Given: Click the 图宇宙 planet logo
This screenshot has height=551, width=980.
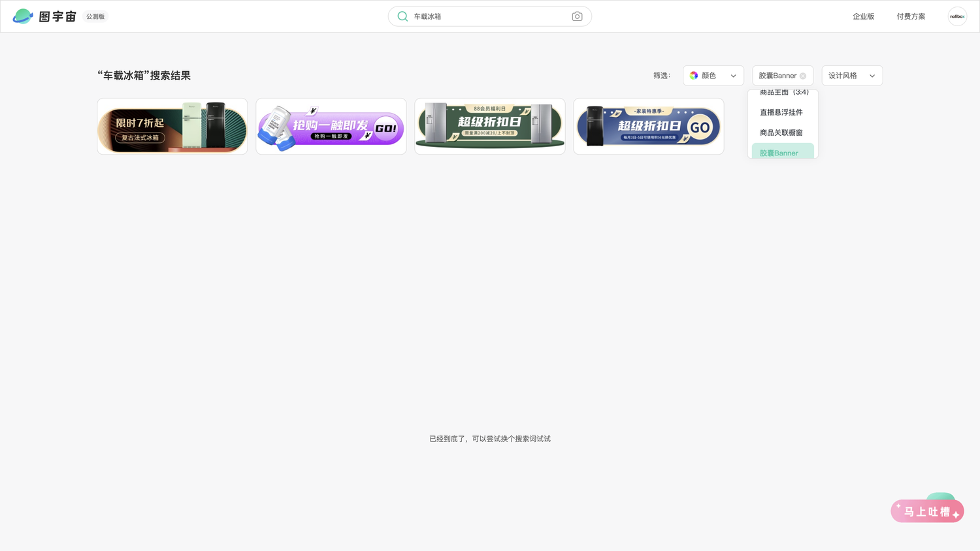Looking at the screenshot, I should click(23, 16).
